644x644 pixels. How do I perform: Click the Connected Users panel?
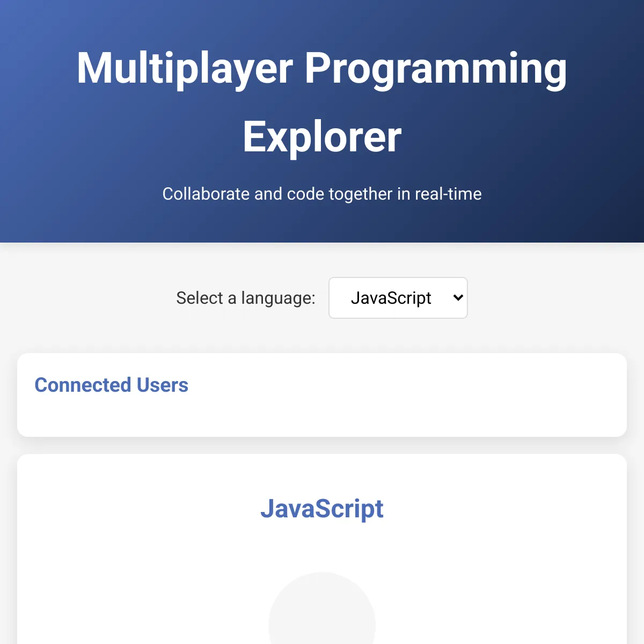[322, 394]
